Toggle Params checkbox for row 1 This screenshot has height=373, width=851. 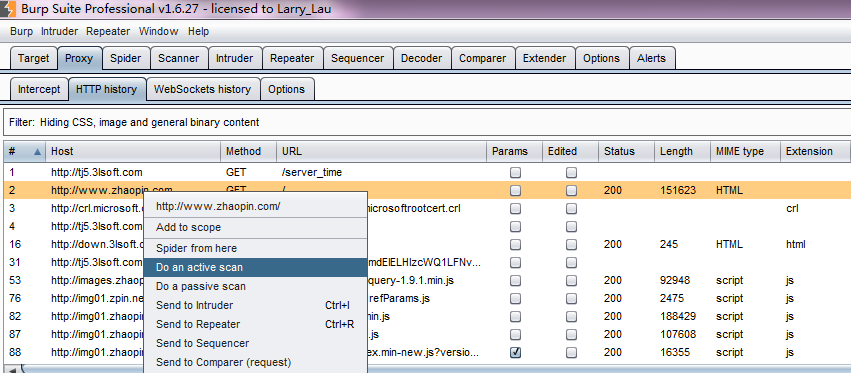pyautogui.click(x=516, y=173)
